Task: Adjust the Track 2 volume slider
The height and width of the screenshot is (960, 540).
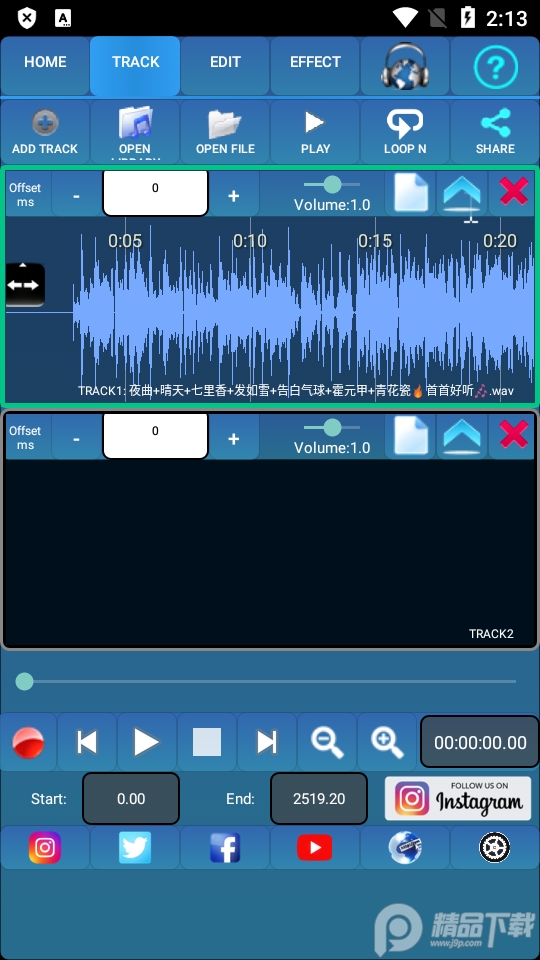Action: 332,427
